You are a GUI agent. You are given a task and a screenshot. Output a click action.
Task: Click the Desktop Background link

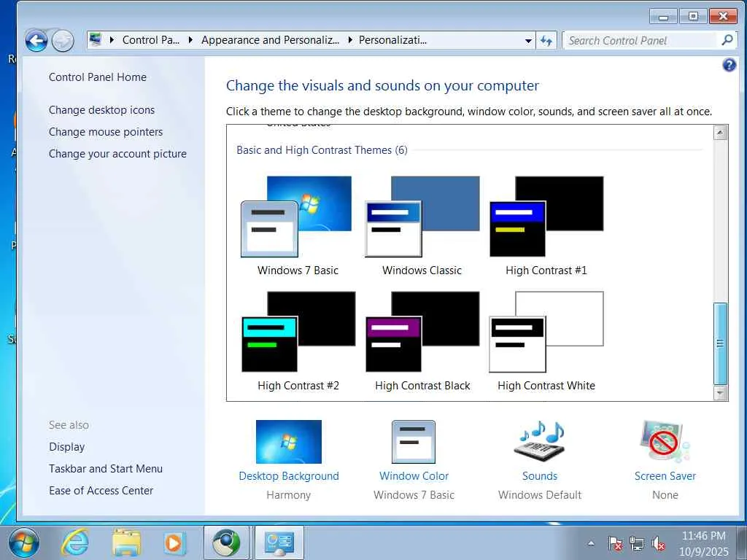coord(289,475)
